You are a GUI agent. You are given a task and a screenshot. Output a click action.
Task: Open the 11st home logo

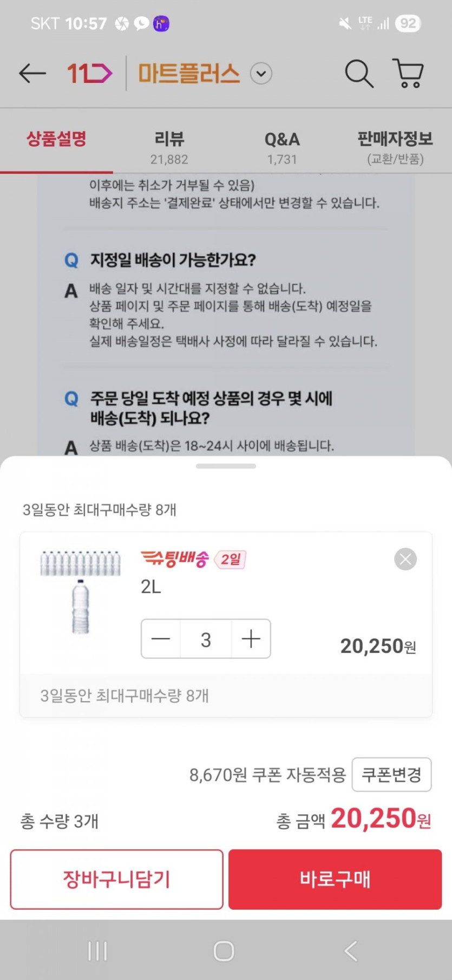(x=89, y=73)
